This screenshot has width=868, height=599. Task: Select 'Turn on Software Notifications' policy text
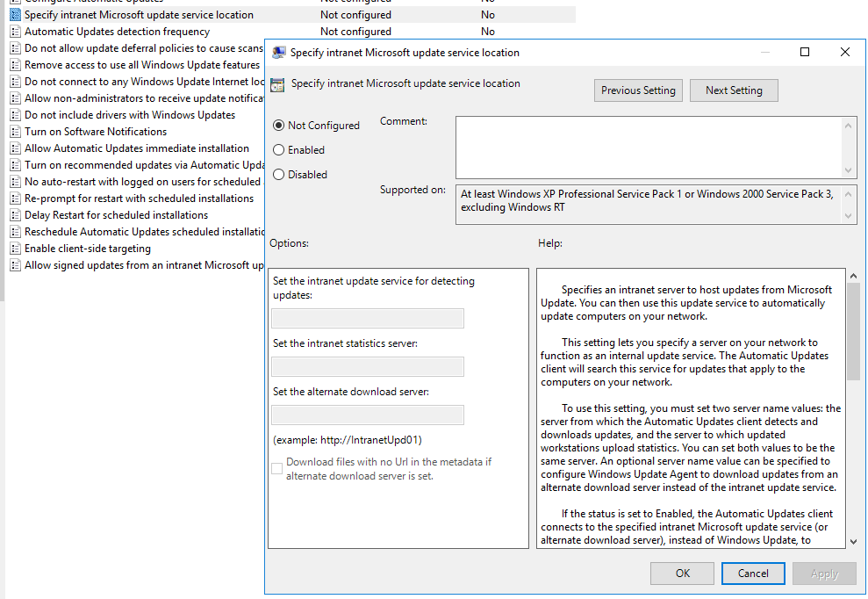[x=96, y=132]
